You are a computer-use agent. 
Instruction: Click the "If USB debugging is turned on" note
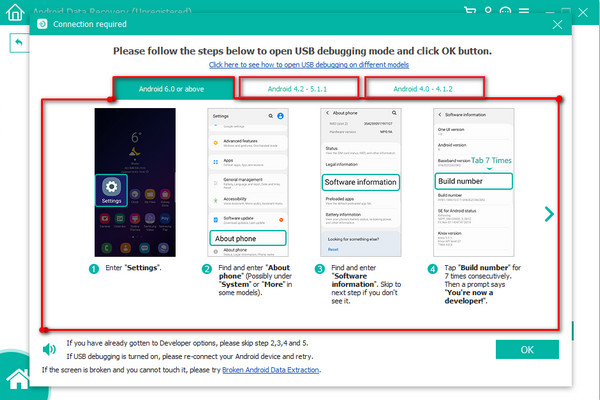click(190, 356)
